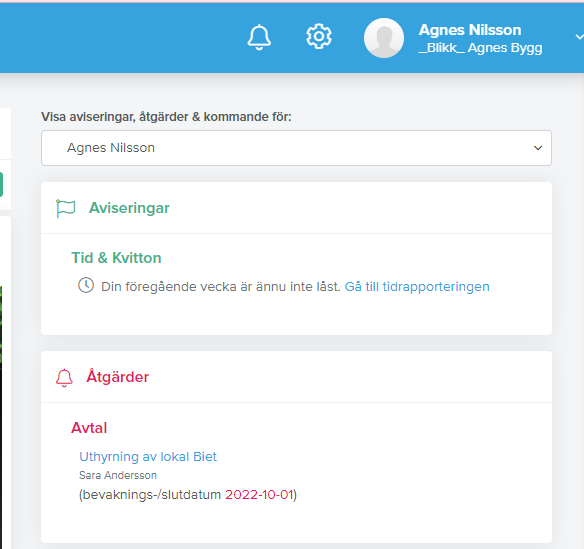
Task: Click the Avtal subheading
Action: coord(89,428)
